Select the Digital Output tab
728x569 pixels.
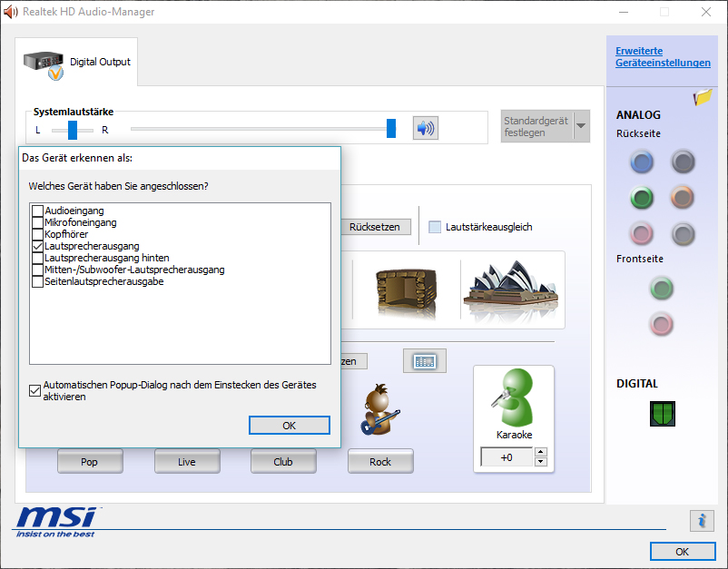(76, 63)
